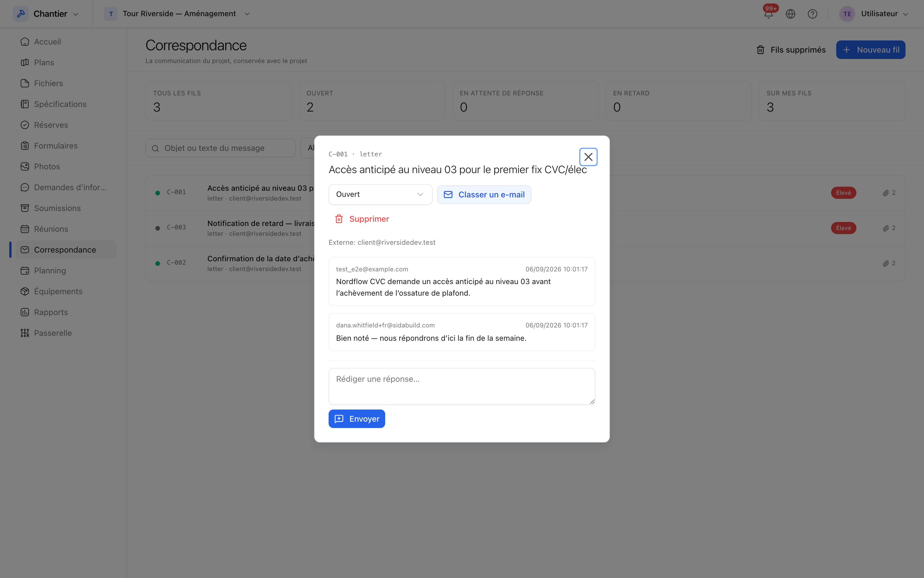The image size is (924, 578).
Task: Open Fichiers in the sidebar
Action: (x=66, y=83)
